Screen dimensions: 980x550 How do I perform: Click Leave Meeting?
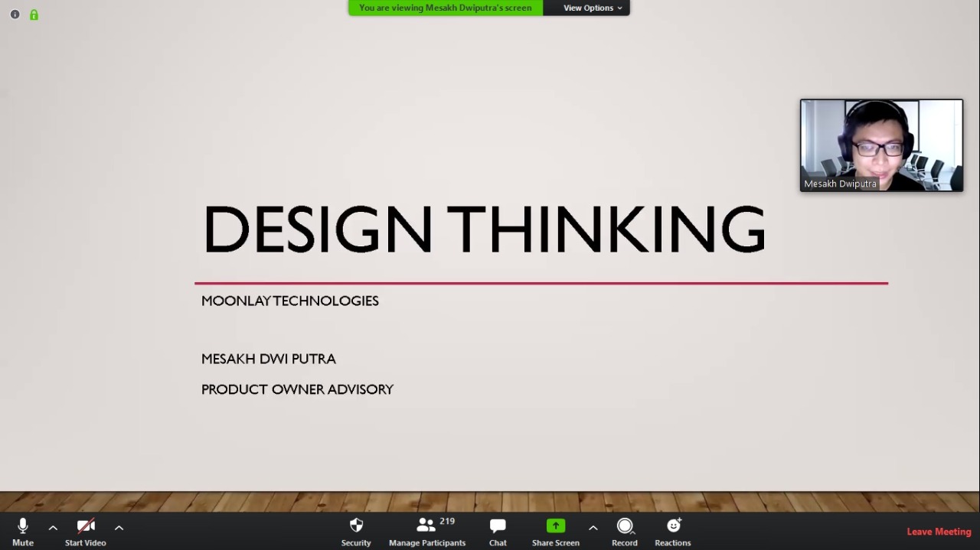(x=939, y=532)
